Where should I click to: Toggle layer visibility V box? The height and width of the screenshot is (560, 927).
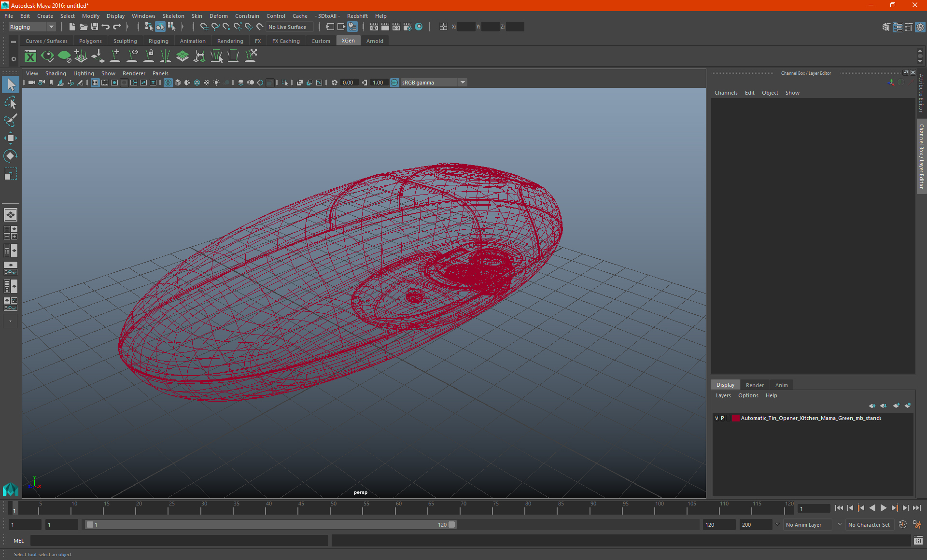click(716, 418)
